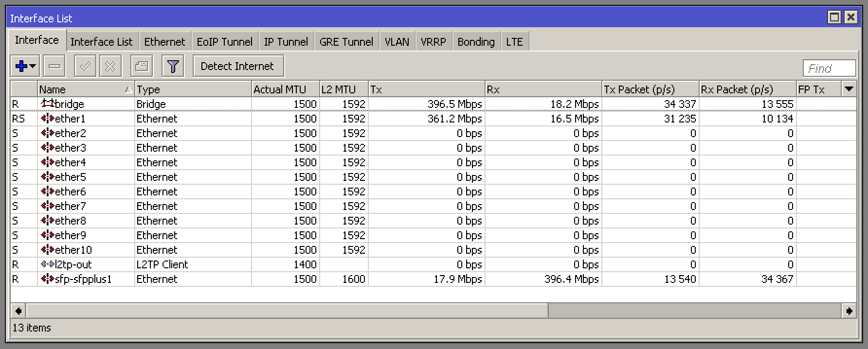This screenshot has width=868, height=349.
Task: Click the horizontal scrollbar right arrow
Action: point(849,311)
